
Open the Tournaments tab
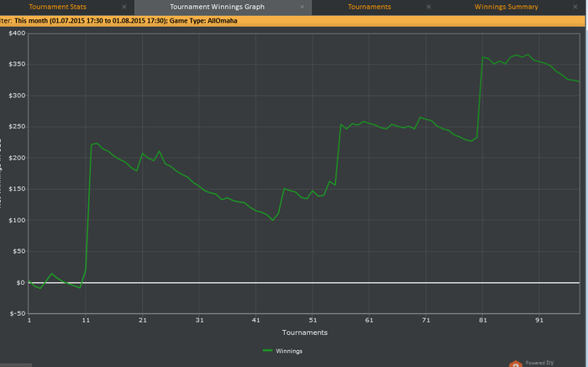click(370, 7)
